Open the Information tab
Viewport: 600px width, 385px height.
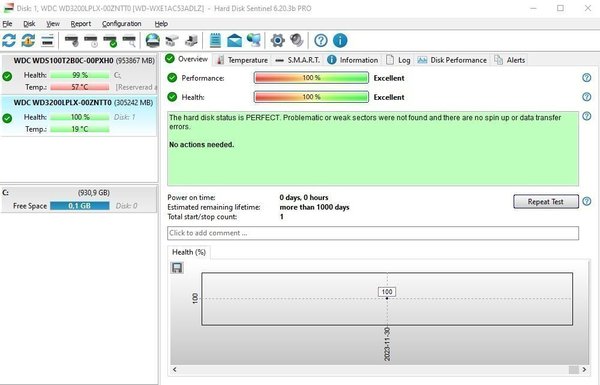[352, 60]
